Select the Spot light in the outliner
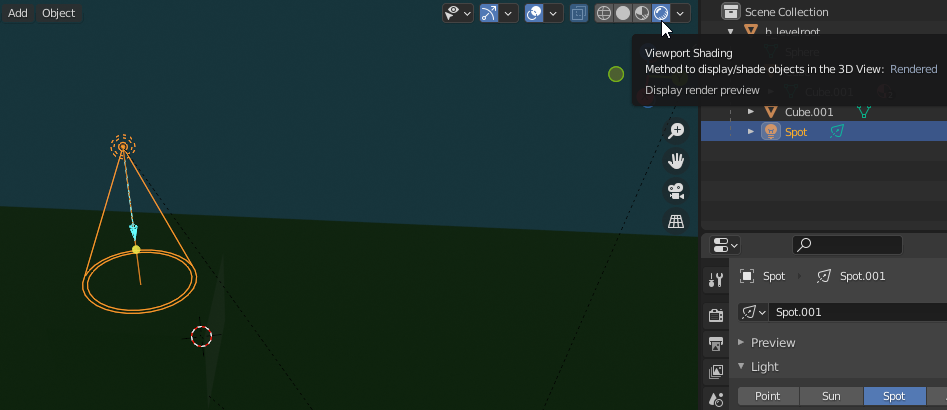 [796, 132]
